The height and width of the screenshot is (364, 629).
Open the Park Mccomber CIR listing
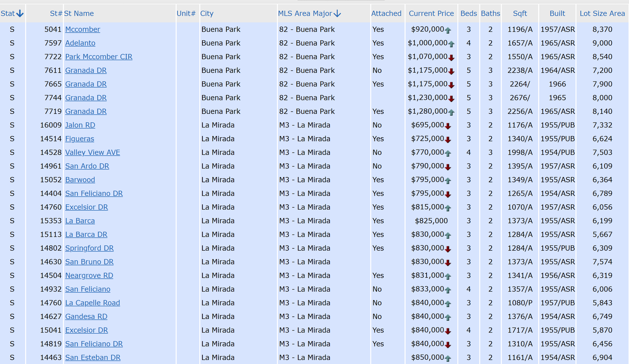click(99, 57)
